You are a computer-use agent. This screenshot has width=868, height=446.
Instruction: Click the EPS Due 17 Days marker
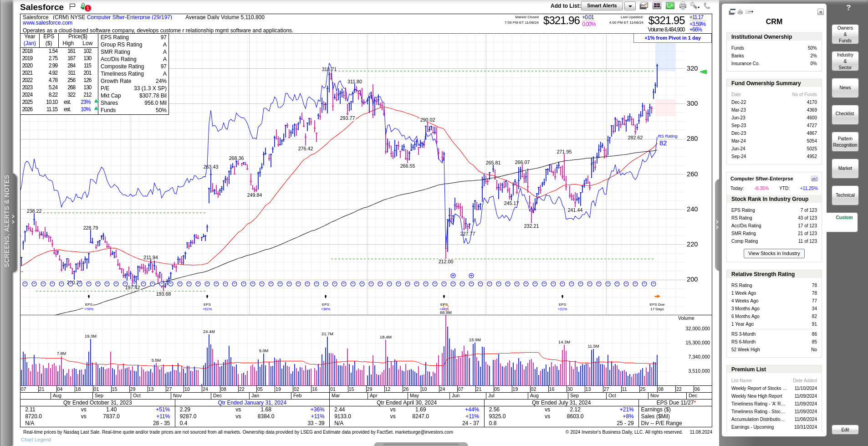657,307
